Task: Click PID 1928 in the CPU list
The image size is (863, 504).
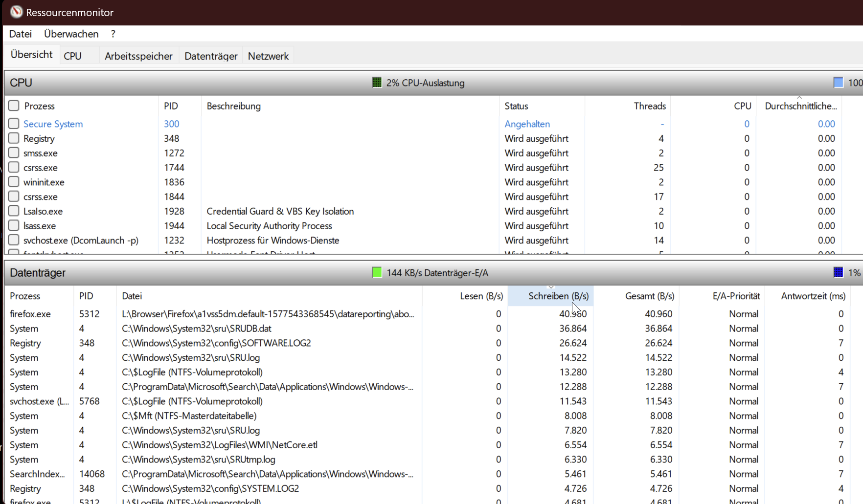Action: coord(174,211)
